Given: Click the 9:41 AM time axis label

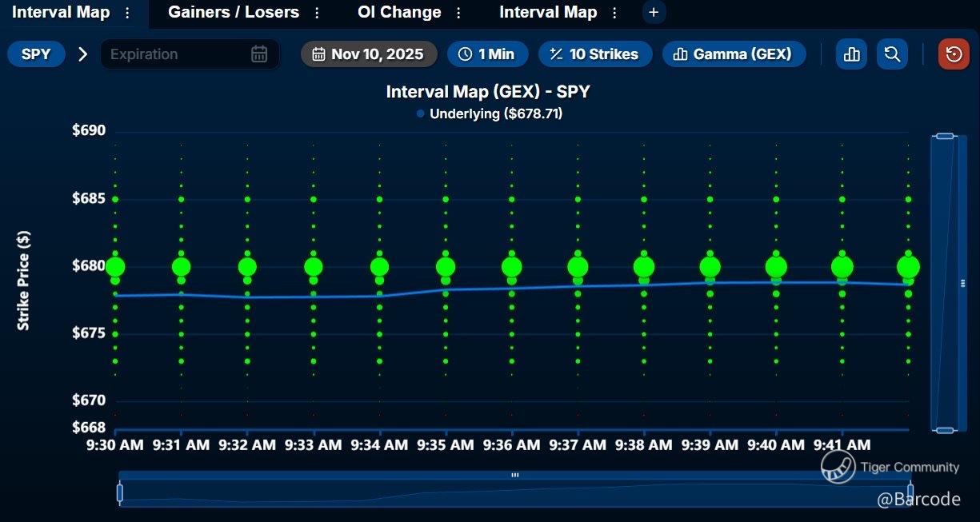Looking at the screenshot, I should coord(842,444).
